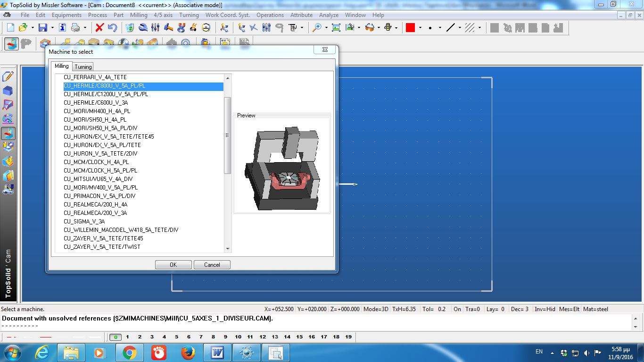Click the scroll down arrow of machine list
Viewport: 644px width, 362px height.
pyautogui.click(x=228, y=248)
